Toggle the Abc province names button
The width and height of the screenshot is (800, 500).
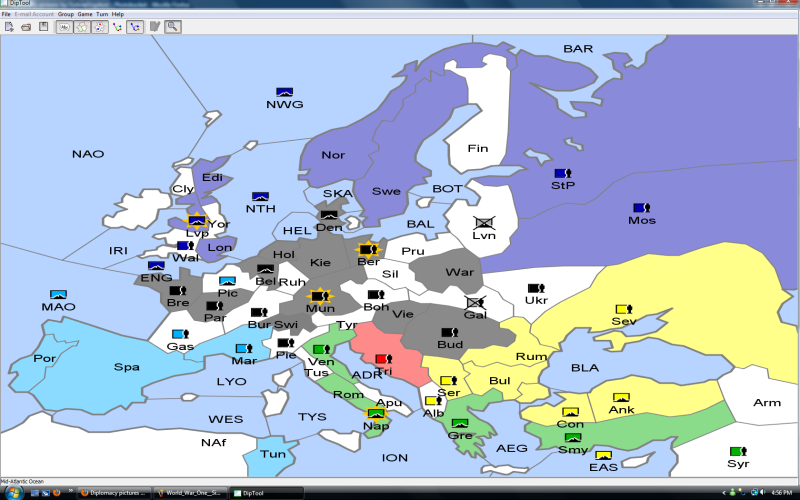[x=63, y=26]
